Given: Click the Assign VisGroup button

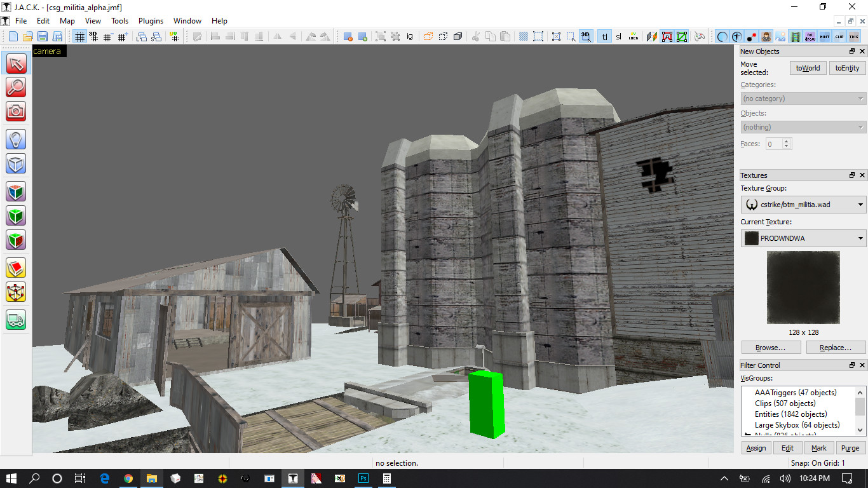Looking at the screenshot, I should coord(756,448).
